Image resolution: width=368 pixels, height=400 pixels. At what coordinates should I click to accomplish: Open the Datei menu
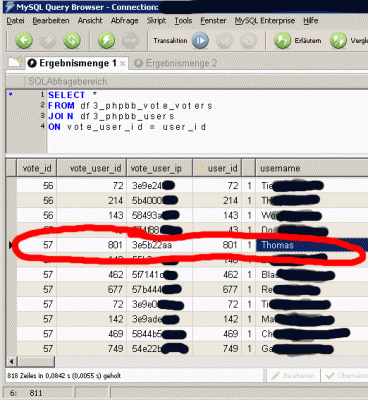pyautogui.click(x=15, y=21)
